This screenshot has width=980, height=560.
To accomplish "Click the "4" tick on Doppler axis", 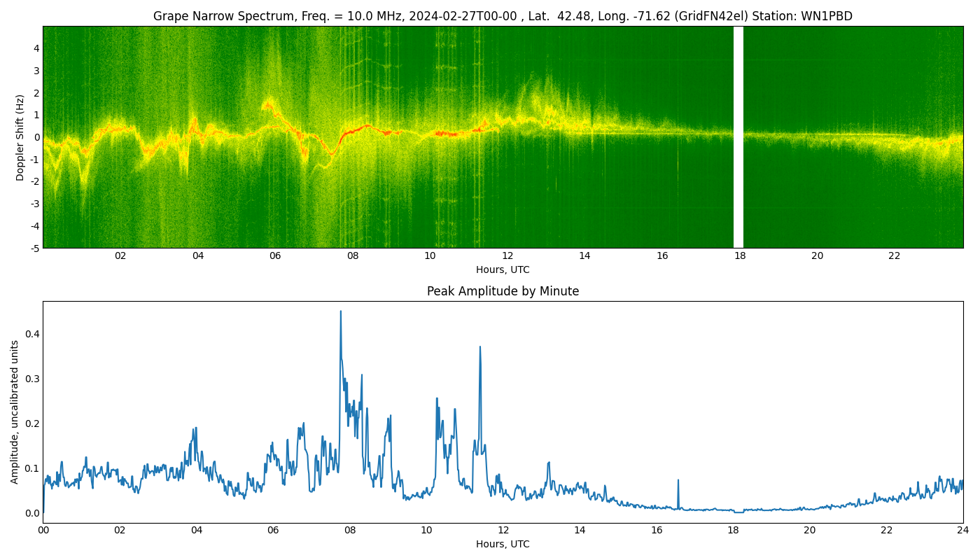I will pos(36,48).
